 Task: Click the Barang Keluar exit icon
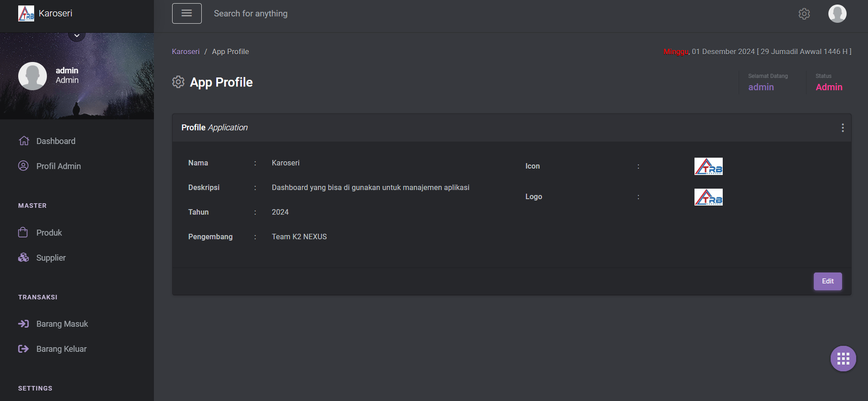tap(23, 349)
